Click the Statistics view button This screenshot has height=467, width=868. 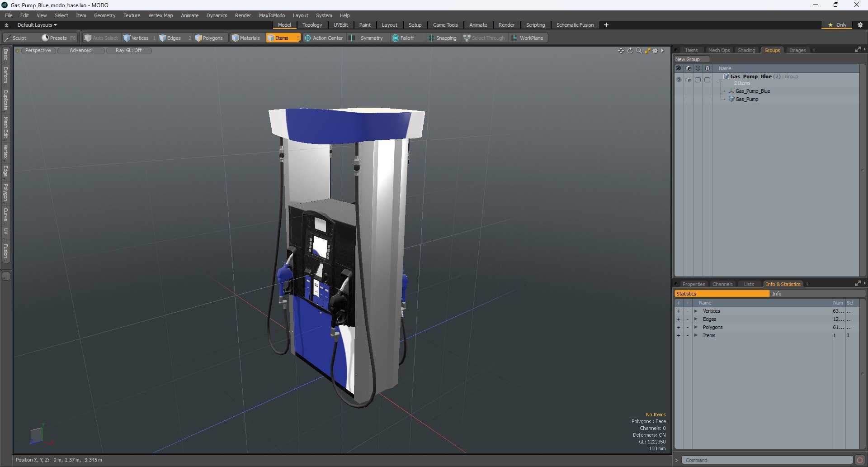click(x=722, y=294)
